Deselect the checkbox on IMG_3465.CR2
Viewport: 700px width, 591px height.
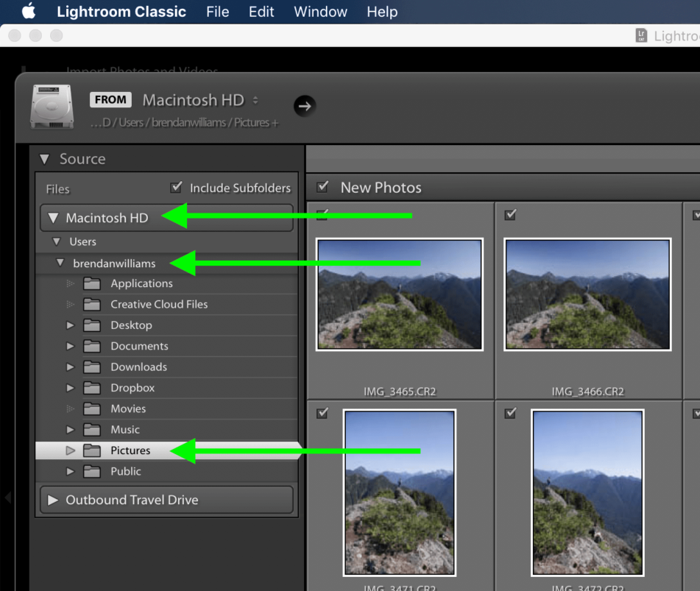322,213
